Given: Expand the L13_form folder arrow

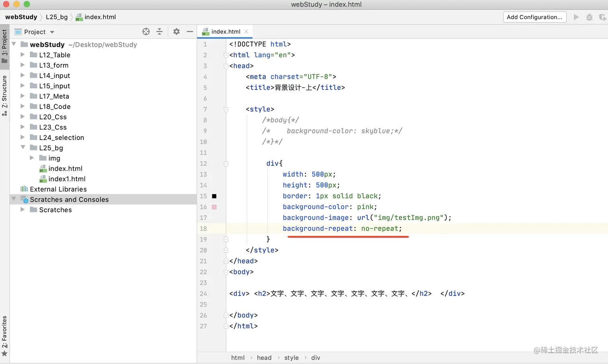Looking at the screenshot, I should (x=23, y=65).
